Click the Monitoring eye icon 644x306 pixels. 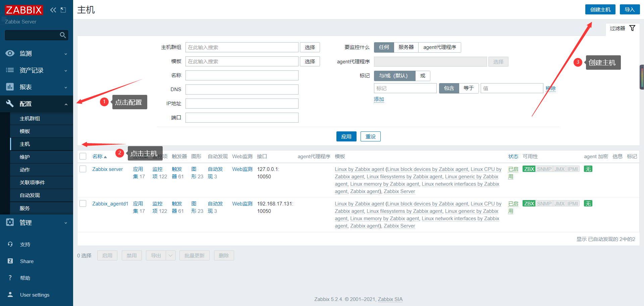(10, 53)
